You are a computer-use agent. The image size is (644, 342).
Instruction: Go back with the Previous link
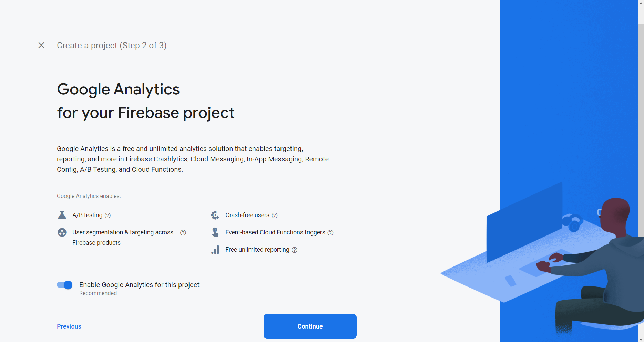69,326
